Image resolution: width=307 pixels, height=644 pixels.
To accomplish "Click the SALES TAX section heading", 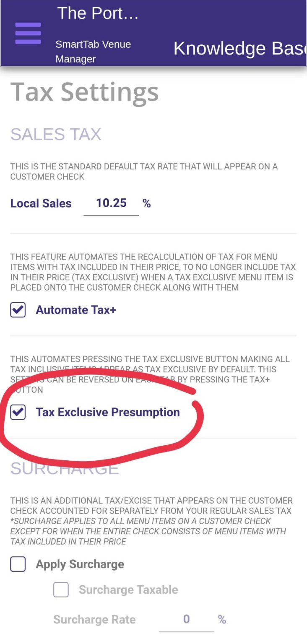I will (x=56, y=134).
